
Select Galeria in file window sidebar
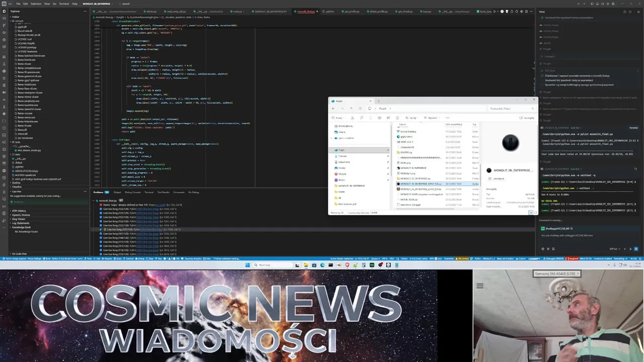342,132
